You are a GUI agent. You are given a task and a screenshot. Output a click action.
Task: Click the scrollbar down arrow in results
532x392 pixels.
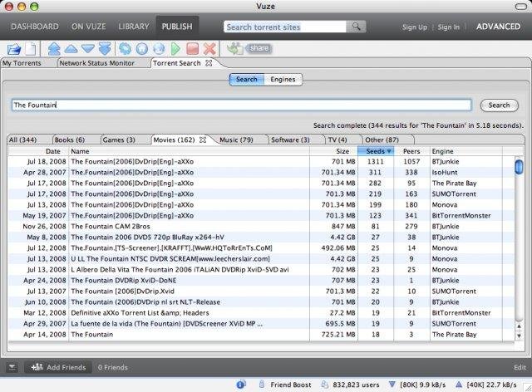(x=519, y=336)
